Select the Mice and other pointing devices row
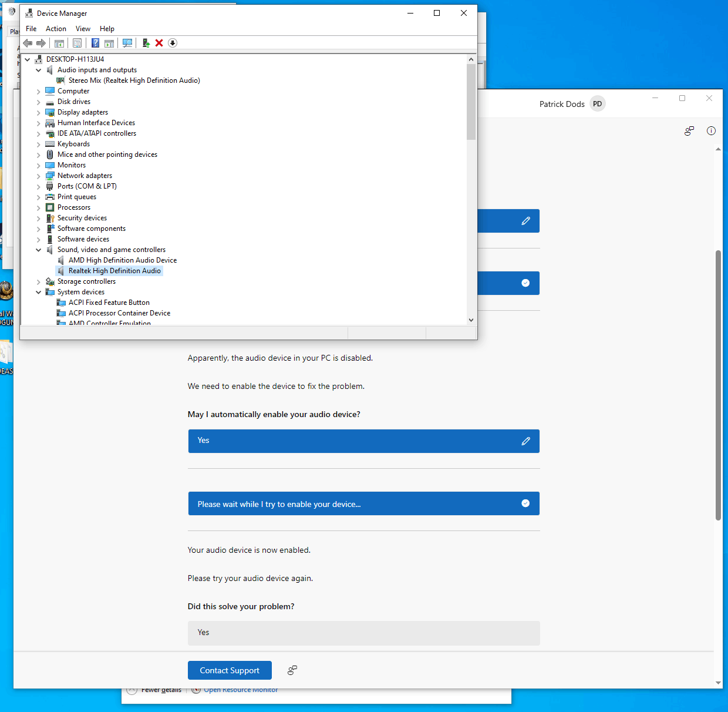728x712 pixels. [x=107, y=155]
